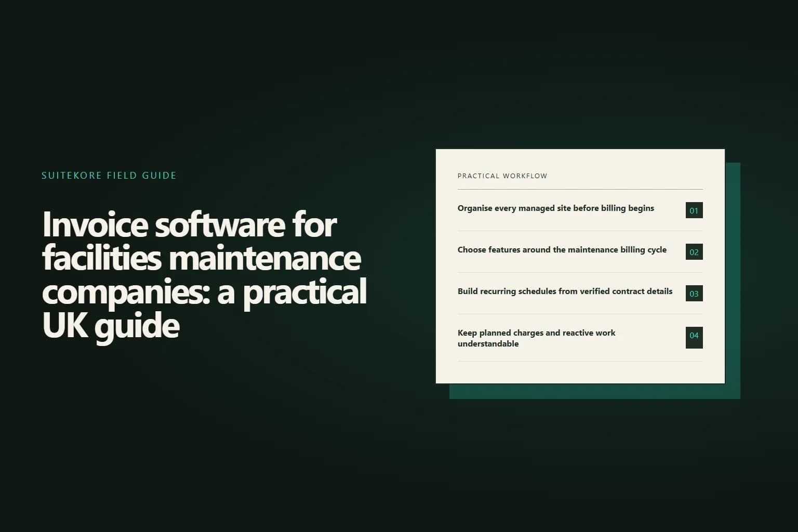Open 'Choose features around maintenance billing cycle'

580,252
